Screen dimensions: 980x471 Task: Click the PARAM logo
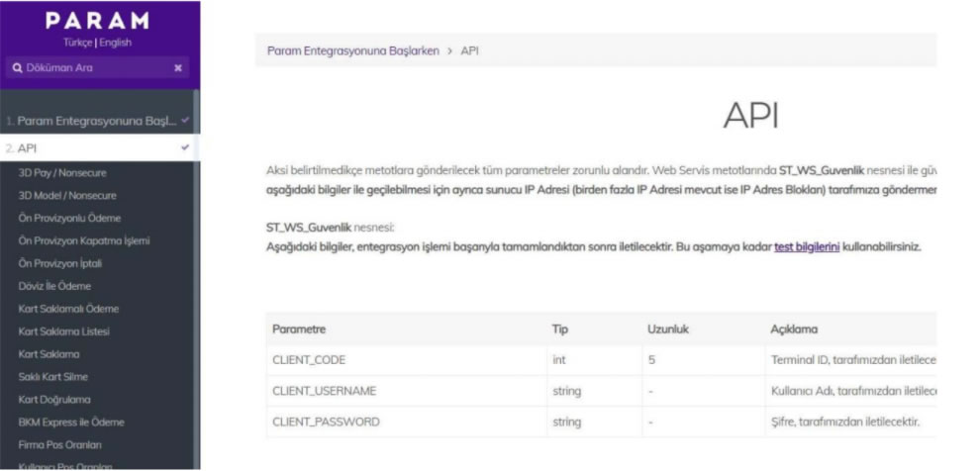click(x=97, y=21)
